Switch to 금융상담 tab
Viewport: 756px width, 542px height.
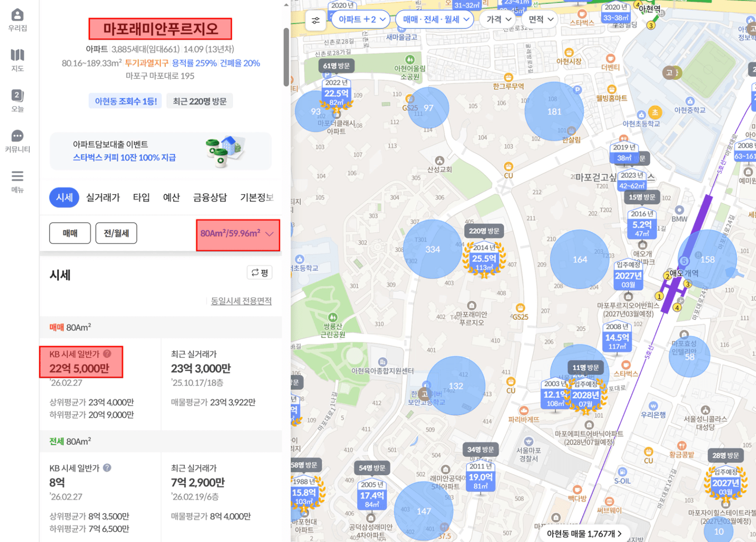coord(210,198)
